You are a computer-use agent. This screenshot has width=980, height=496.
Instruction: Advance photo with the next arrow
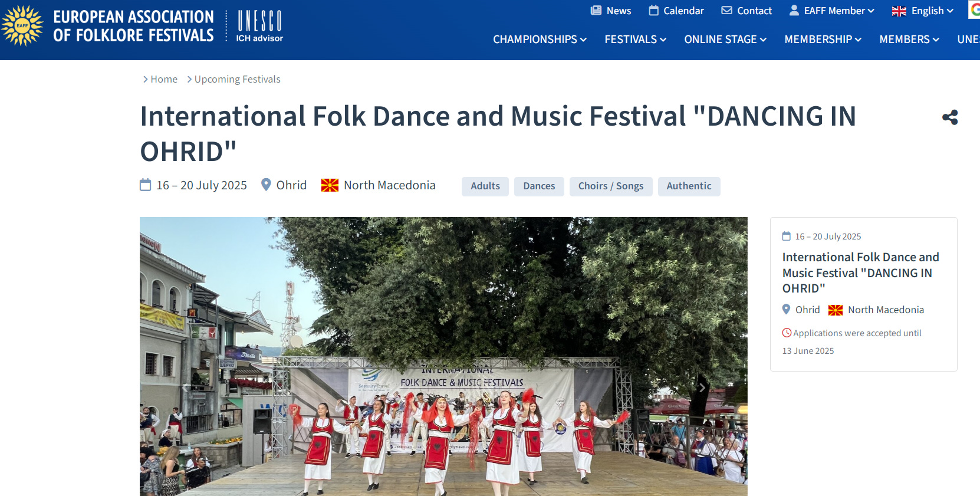click(702, 387)
